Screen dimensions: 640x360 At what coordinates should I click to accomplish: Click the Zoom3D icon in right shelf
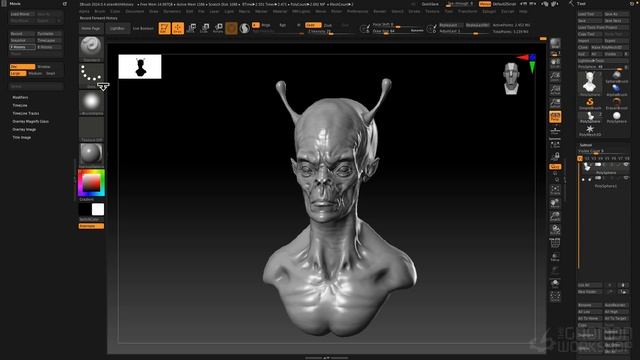555,217
